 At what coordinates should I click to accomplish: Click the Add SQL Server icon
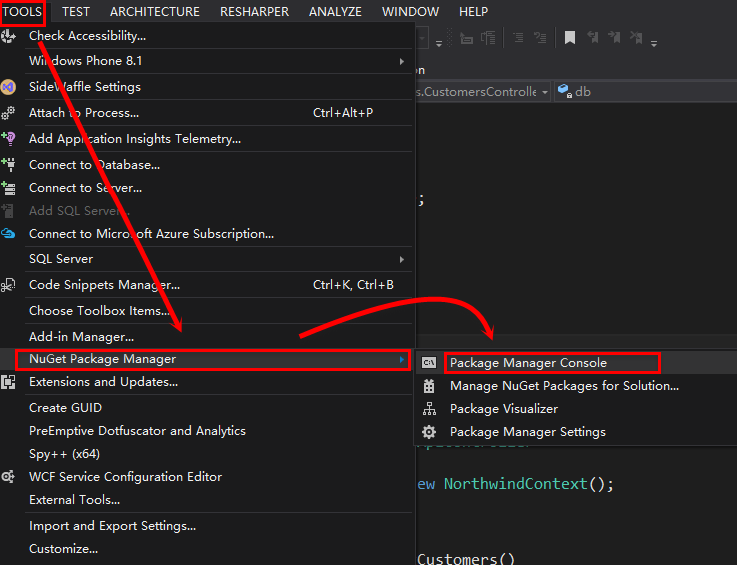tap(8, 211)
